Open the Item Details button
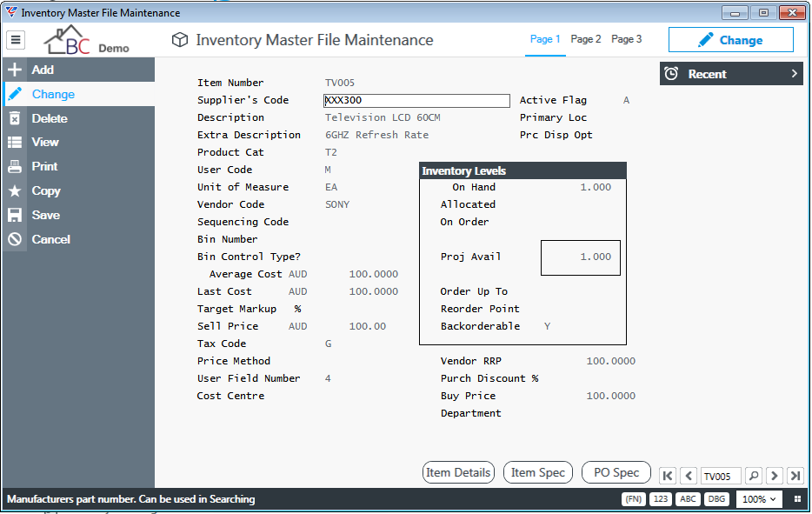812x514 pixels. coord(458,472)
